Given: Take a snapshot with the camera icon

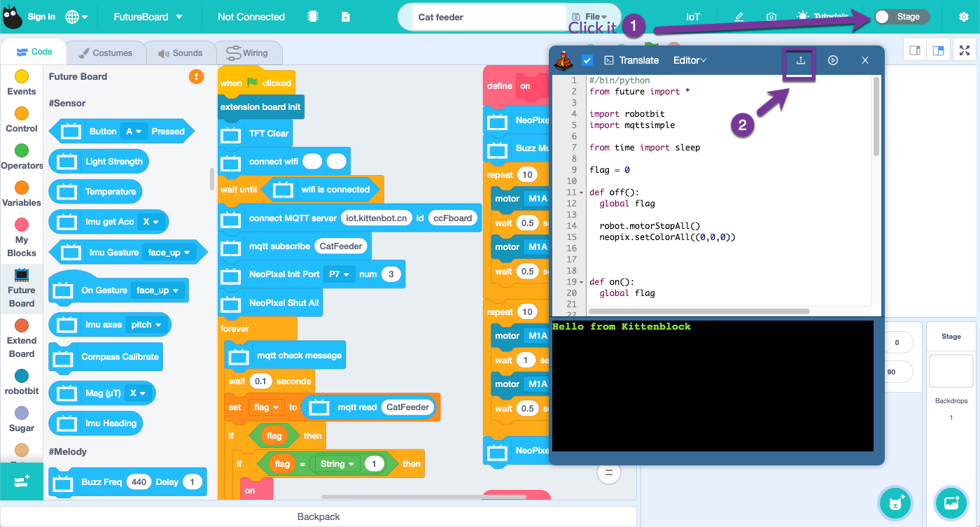Looking at the screenshot, I should (x=771, y=17).
